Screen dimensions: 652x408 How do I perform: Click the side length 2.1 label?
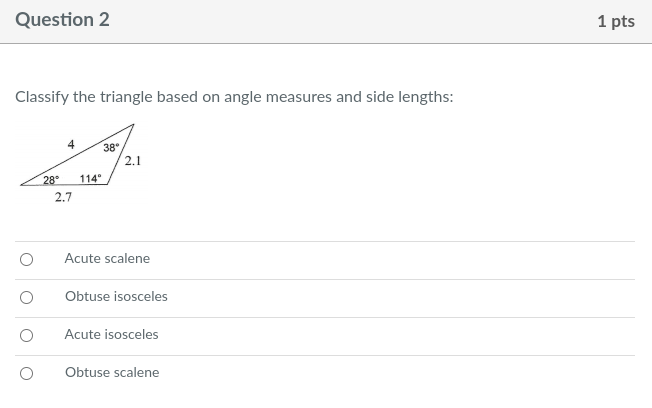click(x=133, y=160)
